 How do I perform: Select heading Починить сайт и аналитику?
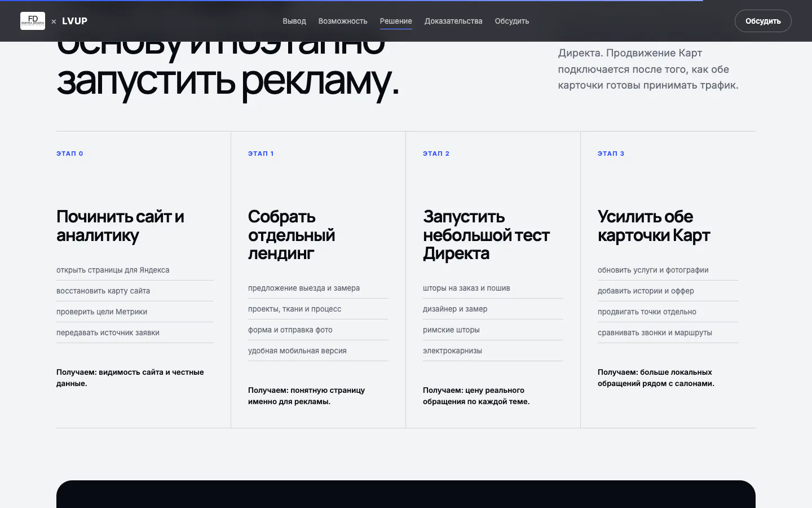point(120,226)
